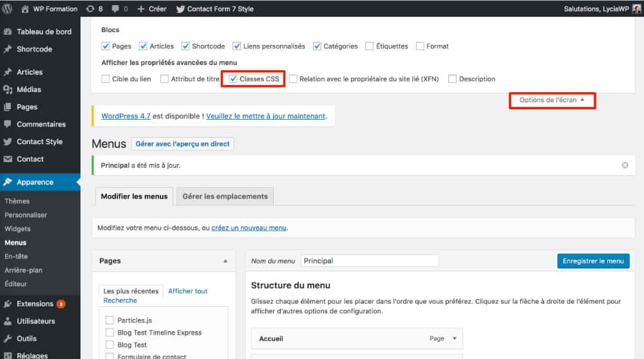
Task: Uncheck the Shortcode block checkbox
Action: (x=185, y=46)
